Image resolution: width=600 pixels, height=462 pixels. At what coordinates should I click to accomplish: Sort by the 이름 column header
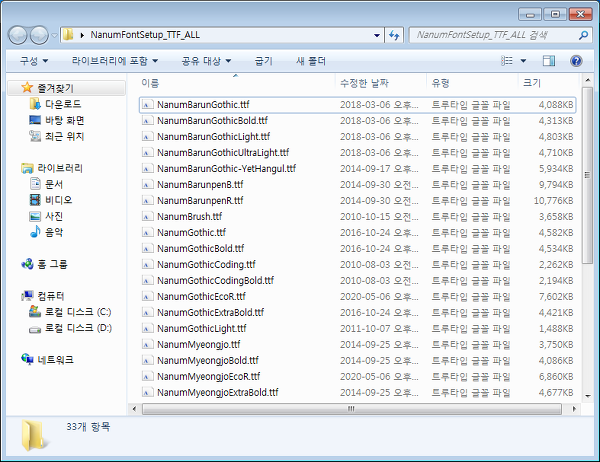231,83
